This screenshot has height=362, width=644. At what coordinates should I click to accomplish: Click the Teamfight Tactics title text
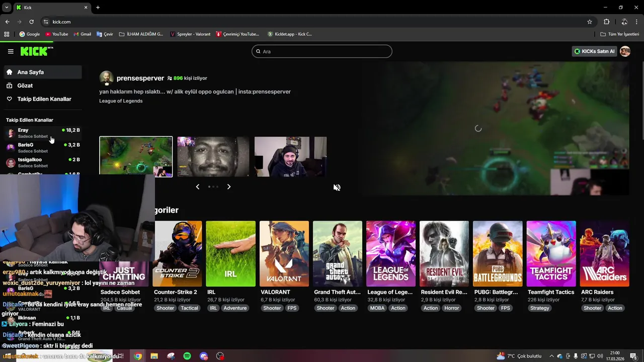point(551,292)
